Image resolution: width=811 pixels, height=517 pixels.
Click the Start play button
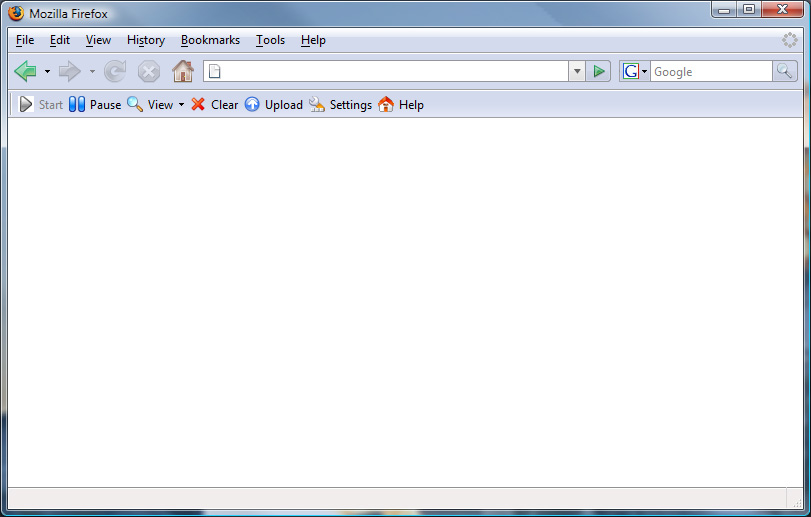[40, 104]
